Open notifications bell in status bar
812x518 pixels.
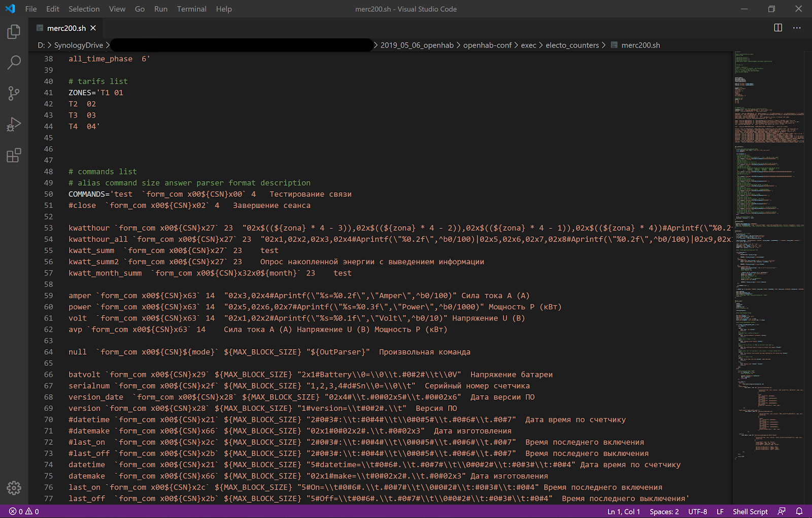799,511
